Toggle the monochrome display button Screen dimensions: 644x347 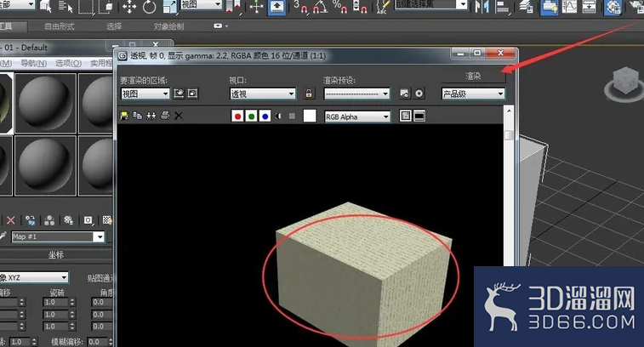click(x=292, y=117)
